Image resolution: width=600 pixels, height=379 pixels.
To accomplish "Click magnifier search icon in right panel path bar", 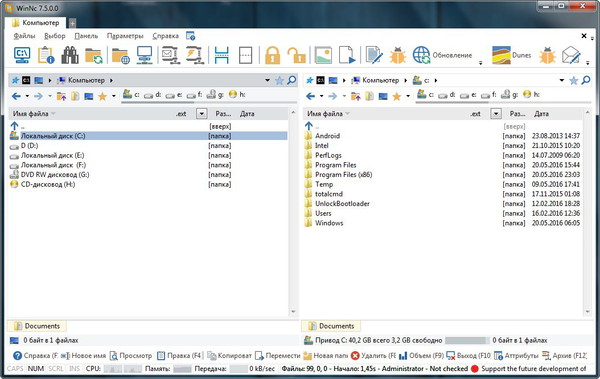I will [x=586, y=80].
